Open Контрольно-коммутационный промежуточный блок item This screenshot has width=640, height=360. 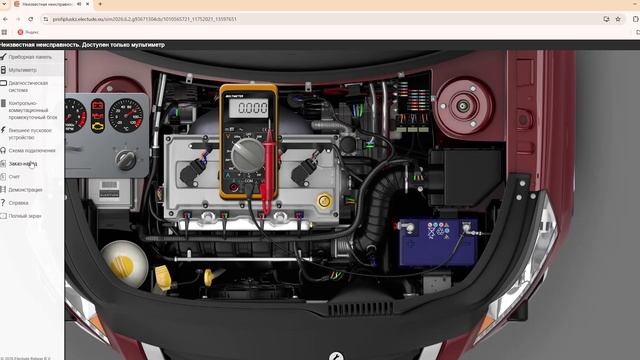coord(32,110)
